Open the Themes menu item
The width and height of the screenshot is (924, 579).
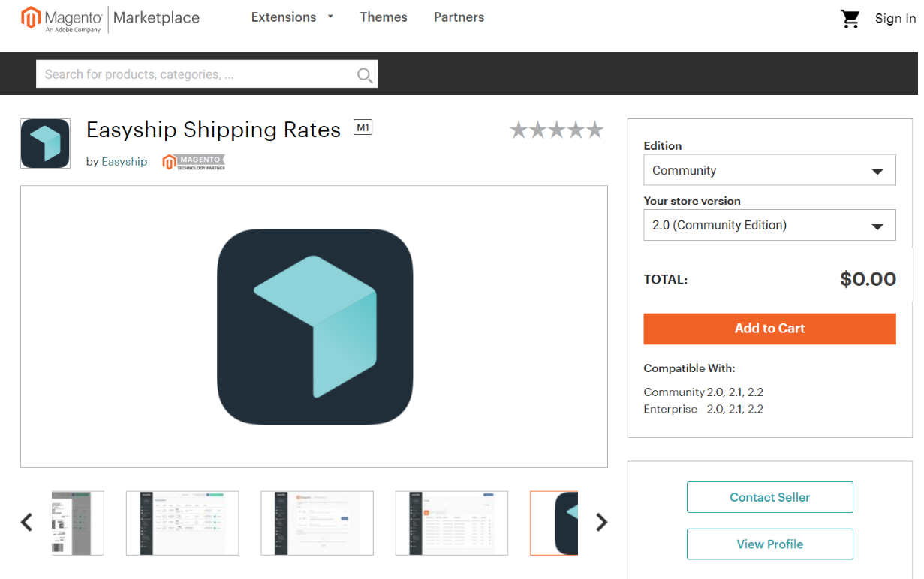point(384,17)
